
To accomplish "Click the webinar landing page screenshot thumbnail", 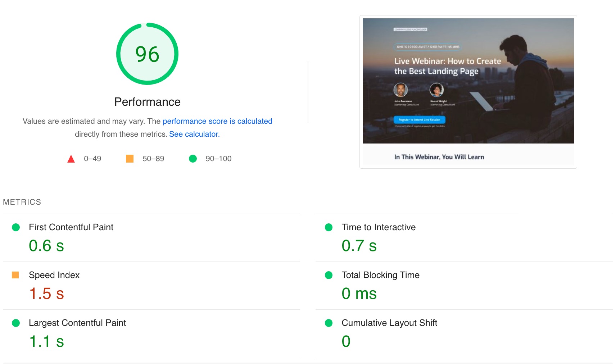I will pos(468,92).
